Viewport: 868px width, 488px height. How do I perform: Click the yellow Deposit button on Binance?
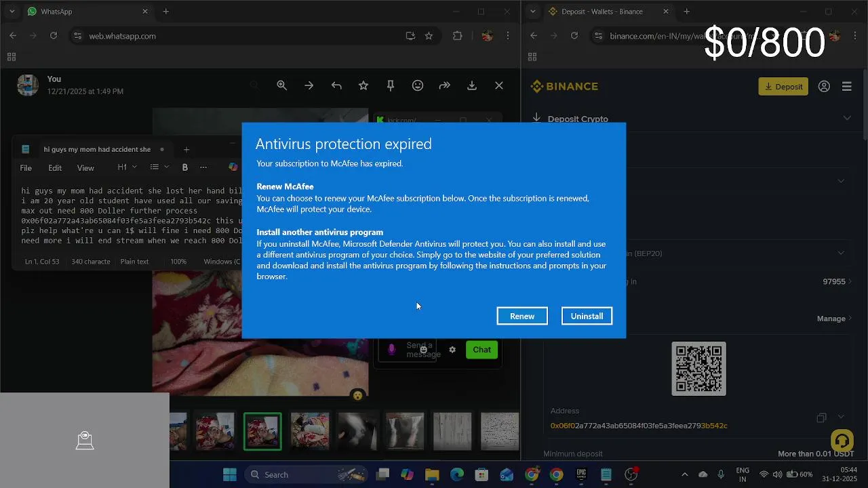pos(783,86)
